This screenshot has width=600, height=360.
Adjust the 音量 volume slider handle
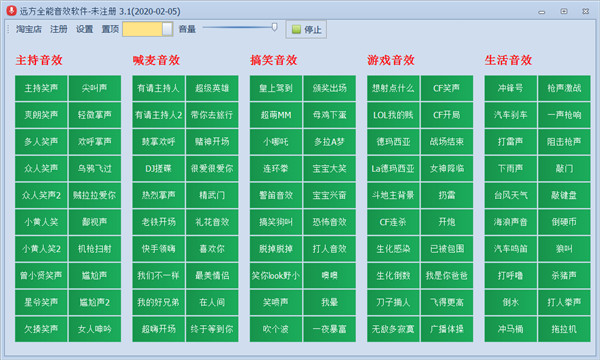(274, 27)
